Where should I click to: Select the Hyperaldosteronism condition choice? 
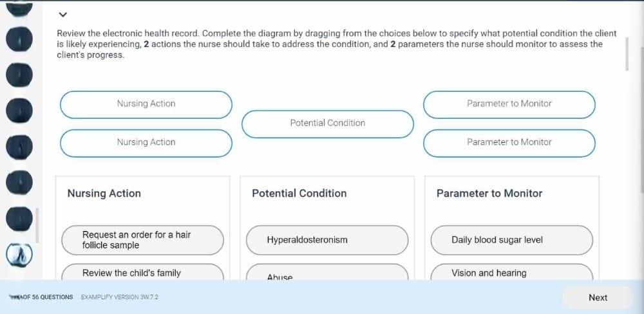(327, 240)
